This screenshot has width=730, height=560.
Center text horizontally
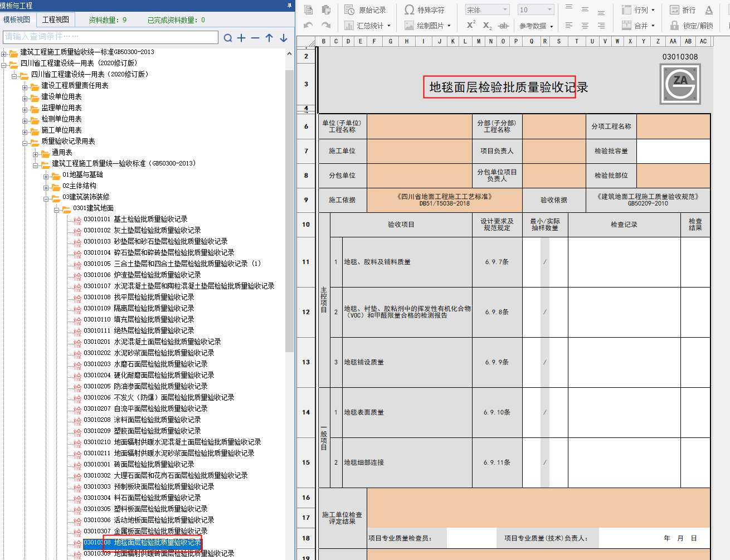585,26
